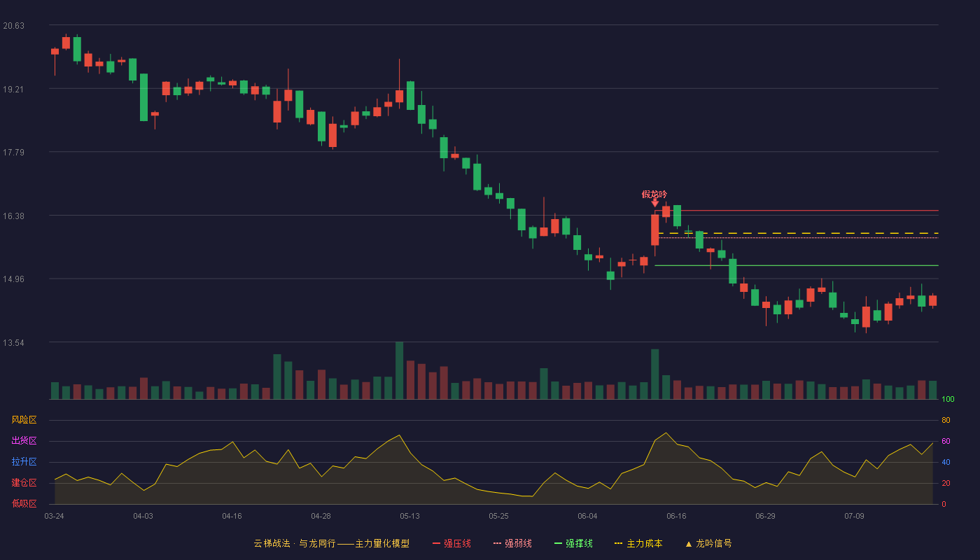
Task: Click the 14.96 price axis label
Action: (x=13, y=279)
